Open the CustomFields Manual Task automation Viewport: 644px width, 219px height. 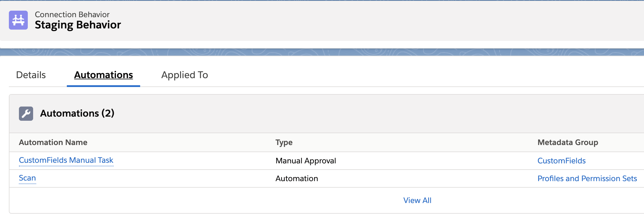(66, 160)
